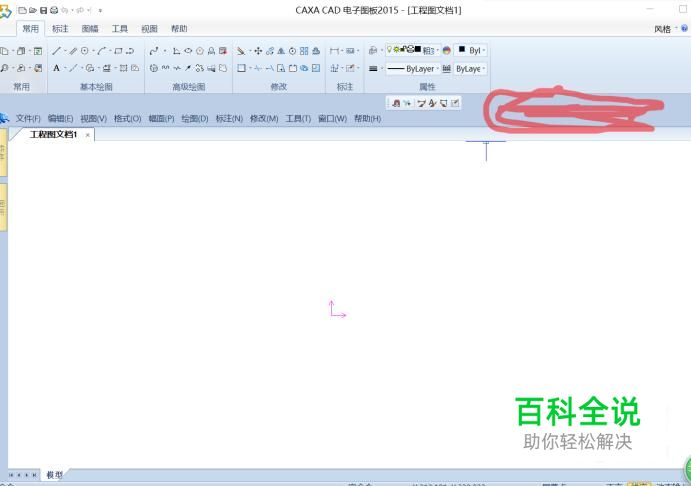Click the zoom magnifier icon in 常用 group

point(4,68)
